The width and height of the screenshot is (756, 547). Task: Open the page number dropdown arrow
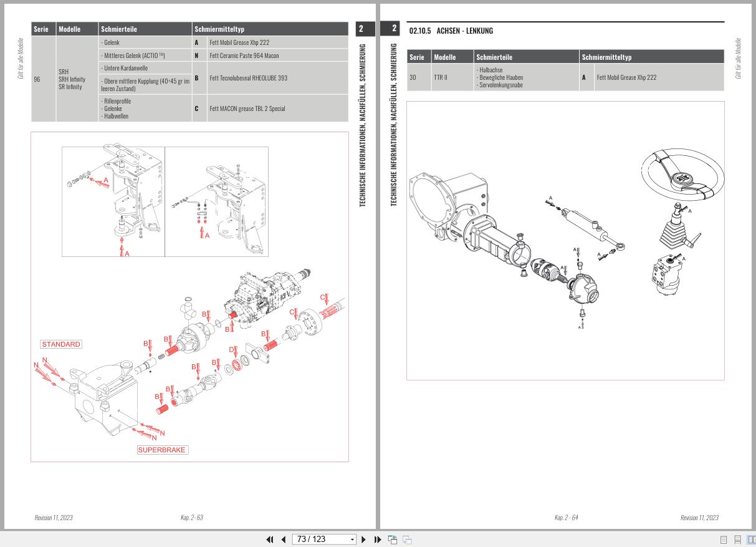pyautogui.click(x=352, y=540)
